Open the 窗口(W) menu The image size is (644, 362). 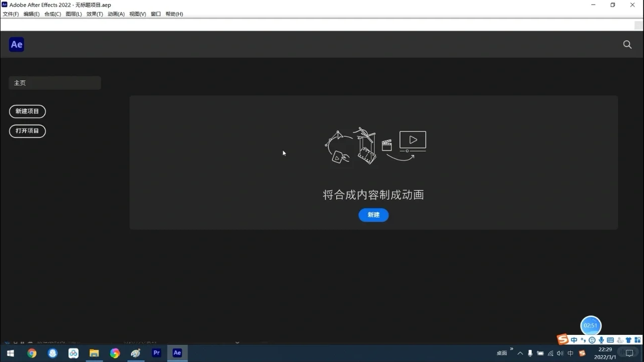tap(155, 14)
